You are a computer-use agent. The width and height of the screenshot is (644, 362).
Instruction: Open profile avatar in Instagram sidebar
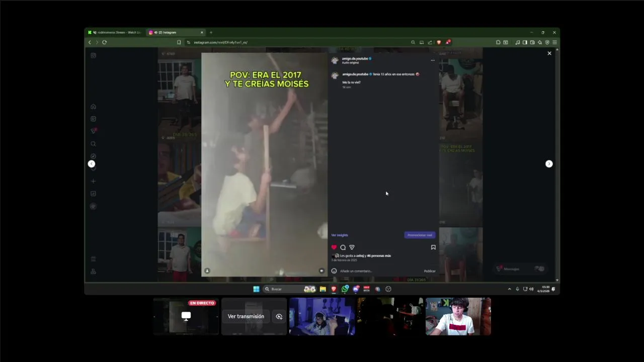pyautogui.click(x=93, y=206)
